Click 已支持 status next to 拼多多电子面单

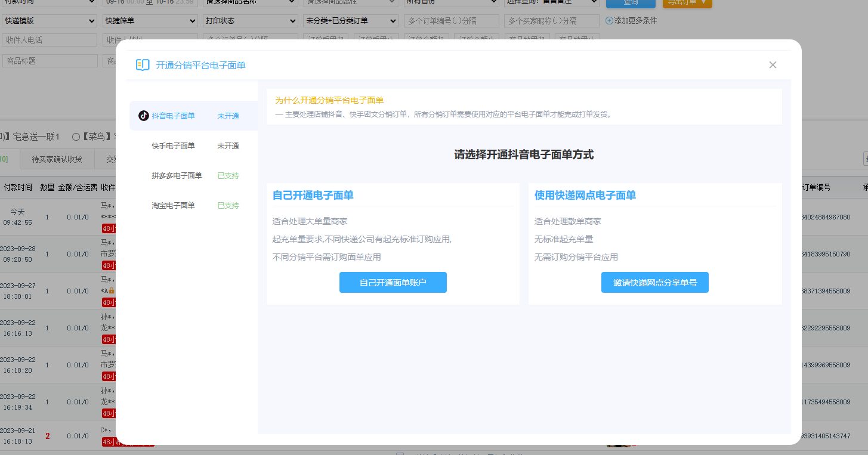pos(228,175)
